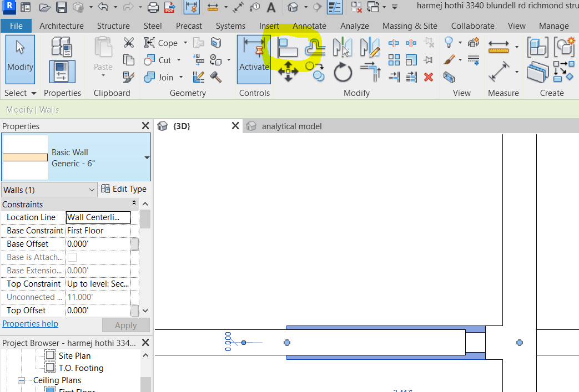
Task: Select the Mirror - Pick Axis tool
Action: tap(343, 47)
